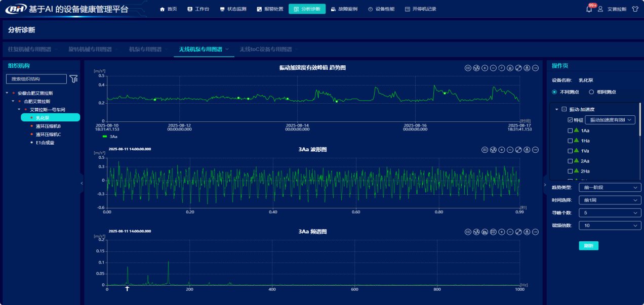Viewport: 644px width, 305px height.
Task: Click the 3Aa green legend swatch
Action: point(105,137)
